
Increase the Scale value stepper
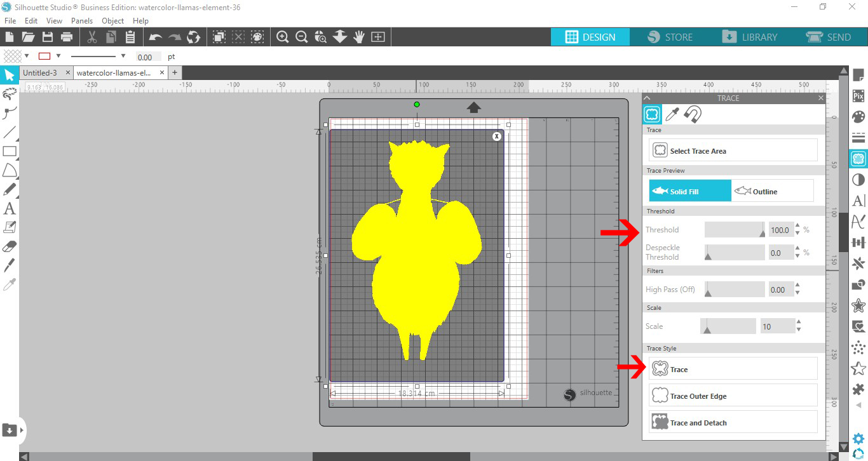click(x=798, y=323)
